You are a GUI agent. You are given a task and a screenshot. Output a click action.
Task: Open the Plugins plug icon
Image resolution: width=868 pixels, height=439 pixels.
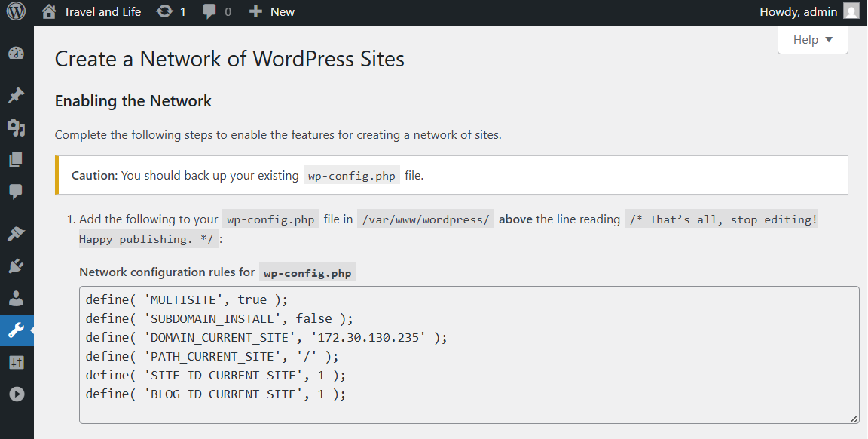17,266
